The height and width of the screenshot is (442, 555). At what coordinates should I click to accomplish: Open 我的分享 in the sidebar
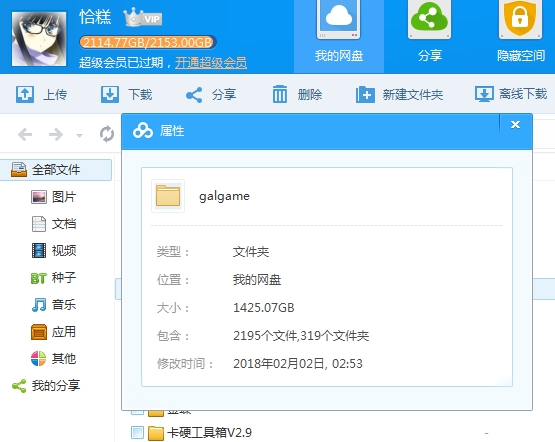(46, 385)
